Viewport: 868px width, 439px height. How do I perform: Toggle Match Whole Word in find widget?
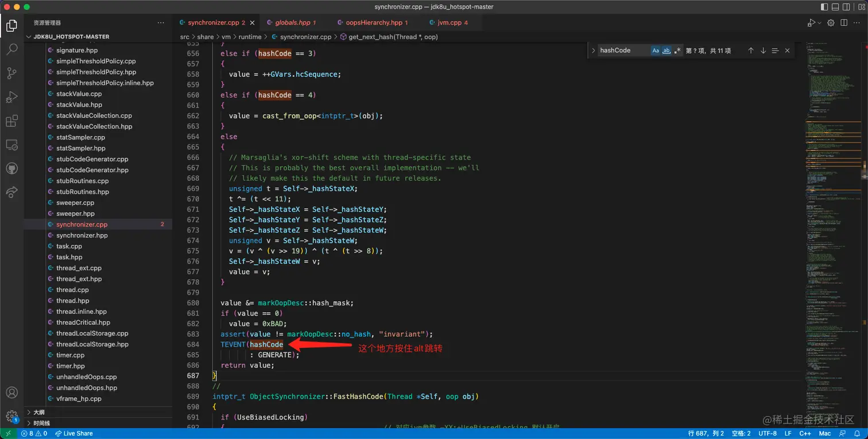tap(666, 50)
